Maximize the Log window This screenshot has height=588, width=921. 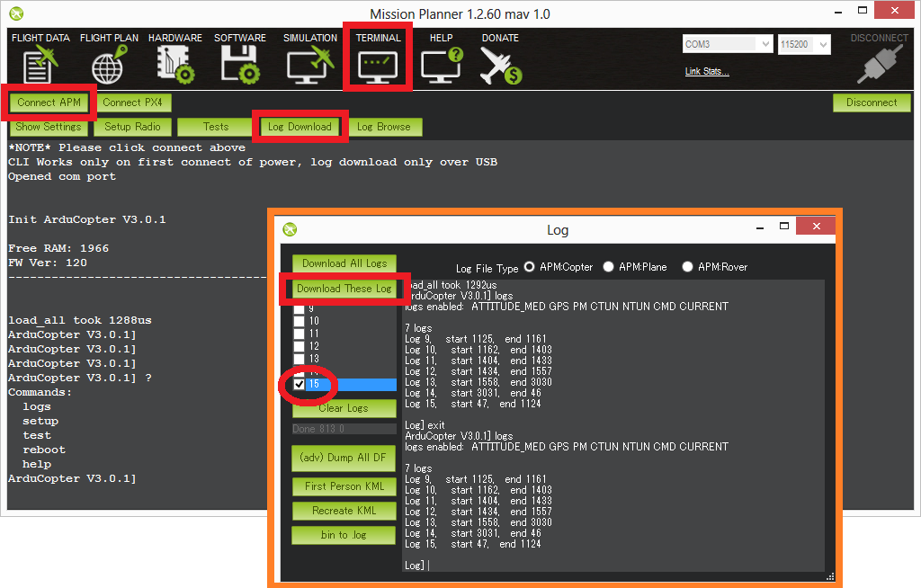click(x=784, y=227)
